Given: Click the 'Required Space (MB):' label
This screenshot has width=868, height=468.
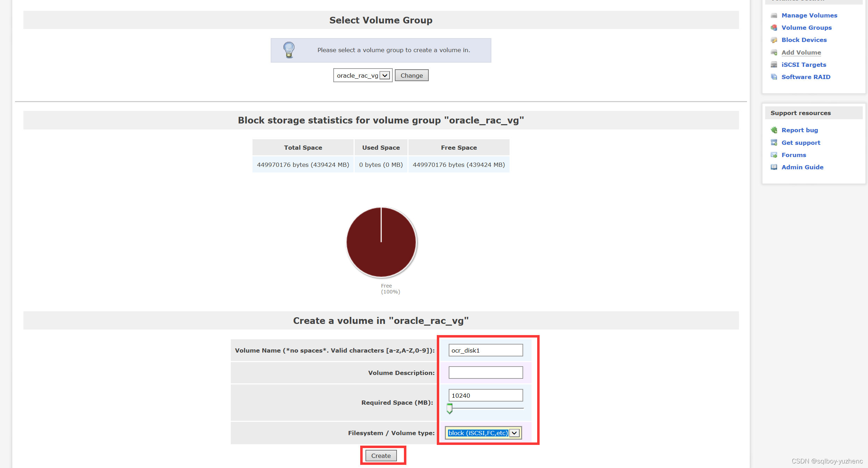Looking at the screenshot, I should click(397, 403).
